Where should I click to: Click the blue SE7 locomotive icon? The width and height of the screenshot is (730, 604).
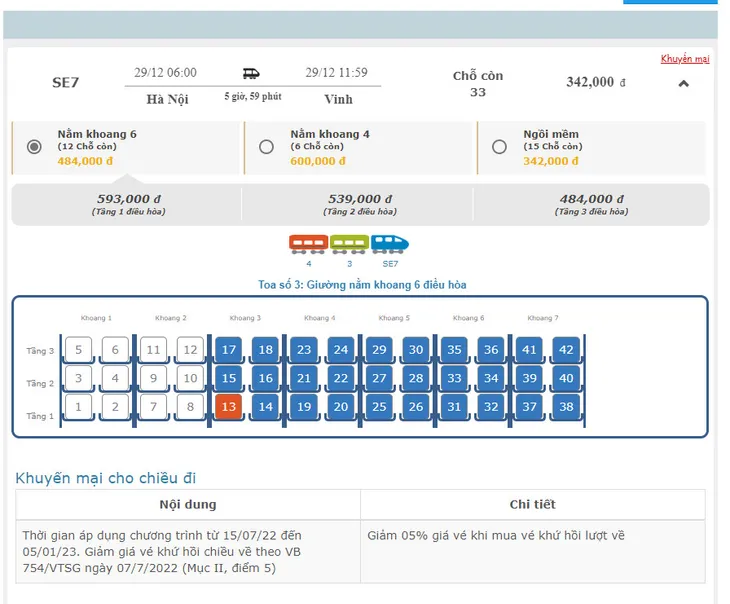click(390, 244)
